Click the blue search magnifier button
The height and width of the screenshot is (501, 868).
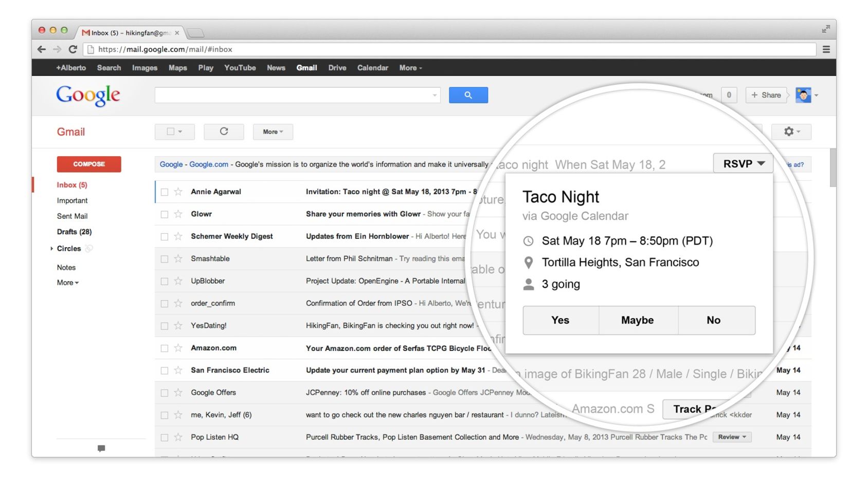point(468,95)
